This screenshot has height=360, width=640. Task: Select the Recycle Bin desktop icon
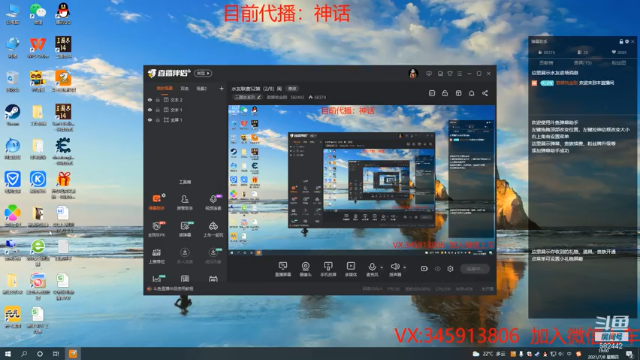[x=13, y=81]
